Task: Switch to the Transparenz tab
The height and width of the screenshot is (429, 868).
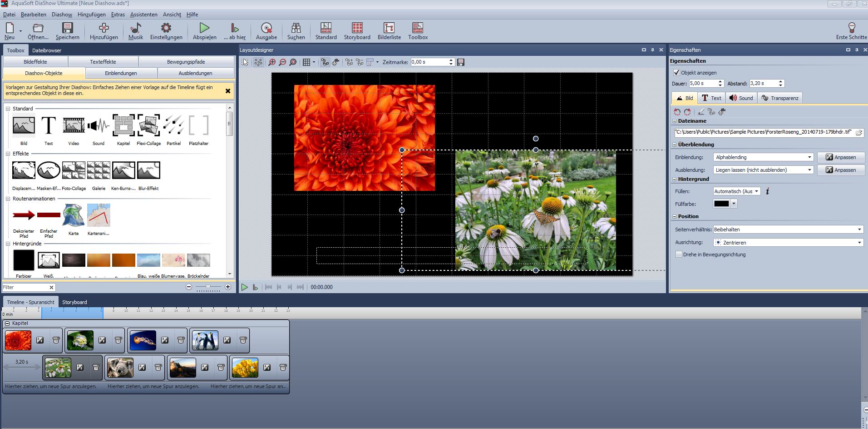Action: click(779, 98)
